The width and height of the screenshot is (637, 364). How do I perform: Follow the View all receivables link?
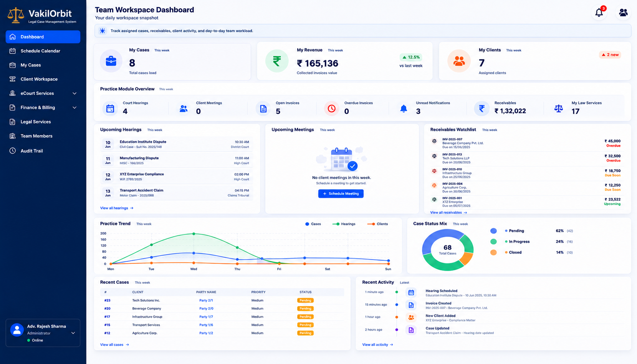point(448,212)
